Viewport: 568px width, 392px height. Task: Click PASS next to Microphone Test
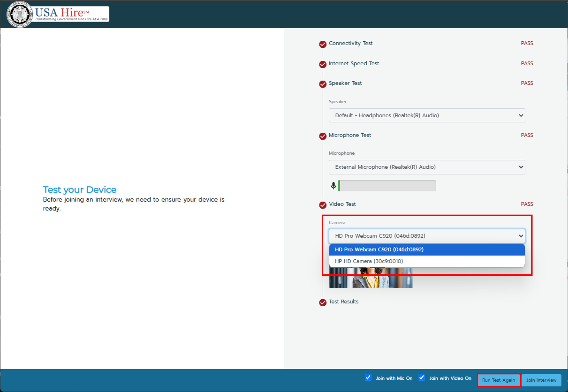pyautogui.click(x=527, y=135)
